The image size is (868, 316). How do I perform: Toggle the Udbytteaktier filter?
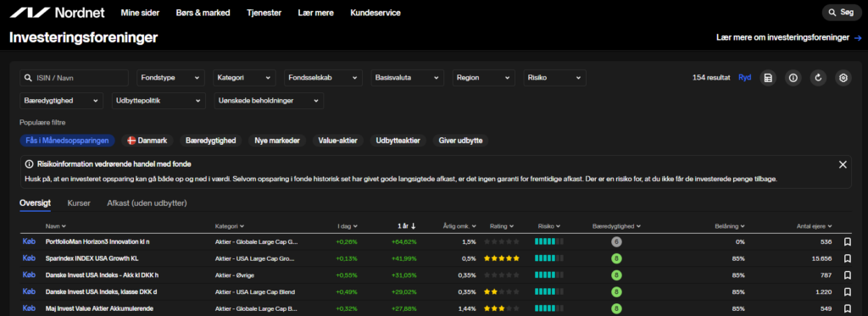[x=398, y=141]
